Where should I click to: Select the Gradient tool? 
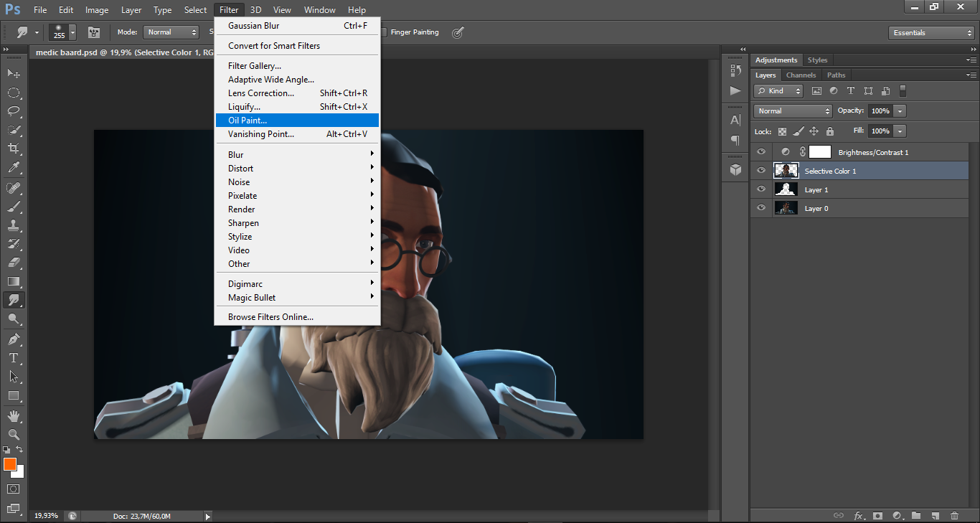click(14, 281)
